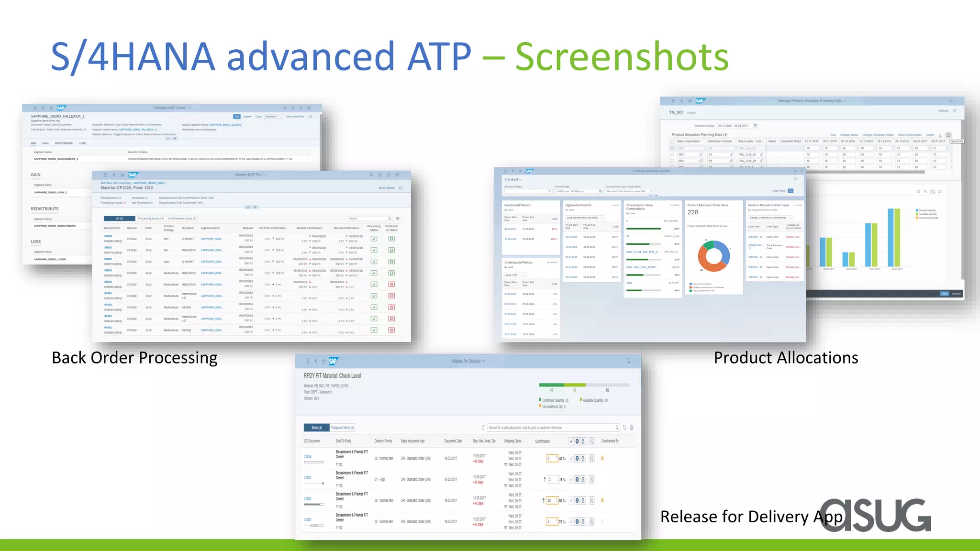Screen dimensions: 980x551
Task: Click processing status check for requirement 47401 000050
Action: pos(374,330)
